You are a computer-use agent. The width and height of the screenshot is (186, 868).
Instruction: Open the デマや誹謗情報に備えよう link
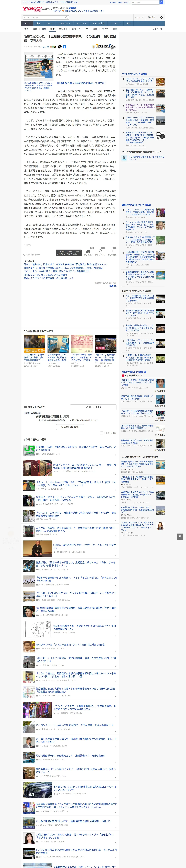pyautogui.click(x=146, y=158)
